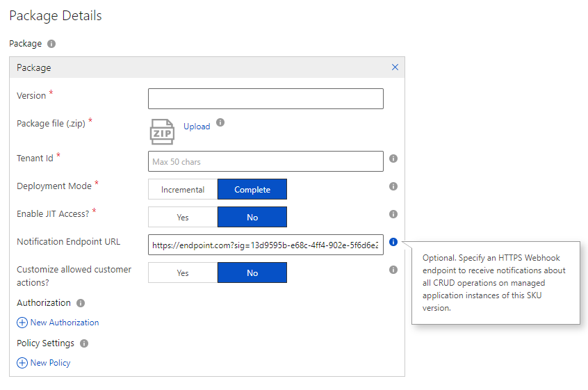588x390 pixels.
Task: Select Incremental deployment mode
Action: click(x=183, y=189)
